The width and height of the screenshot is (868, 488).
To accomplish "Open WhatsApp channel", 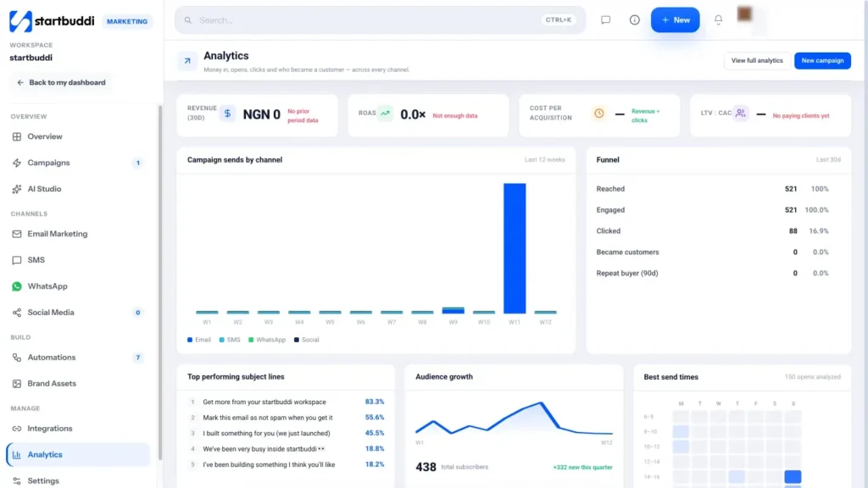I will 78,286.
